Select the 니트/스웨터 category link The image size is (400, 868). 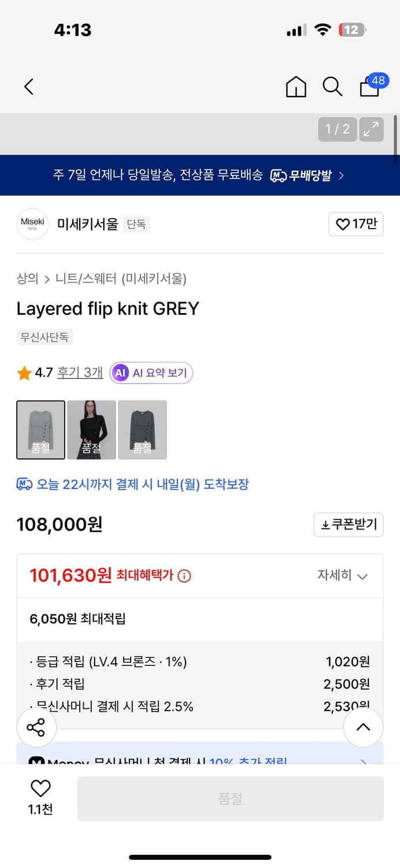pos(79,278)
